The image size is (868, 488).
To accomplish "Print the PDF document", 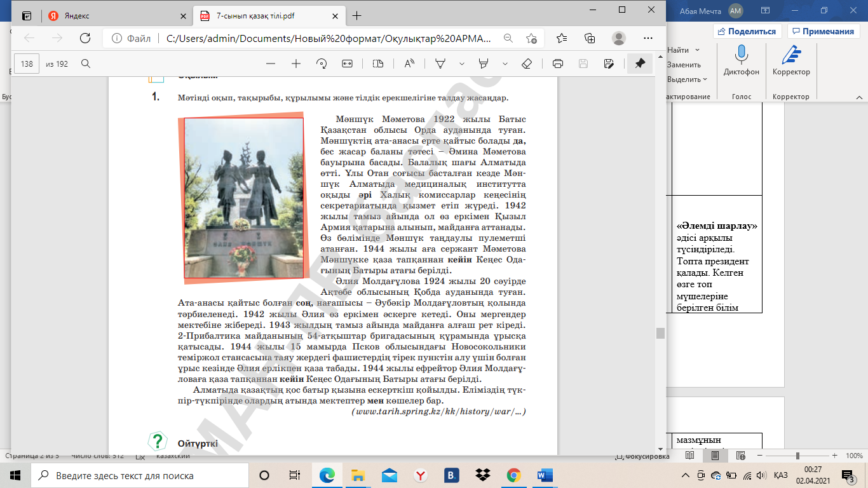I will click(x=558, y=64).
